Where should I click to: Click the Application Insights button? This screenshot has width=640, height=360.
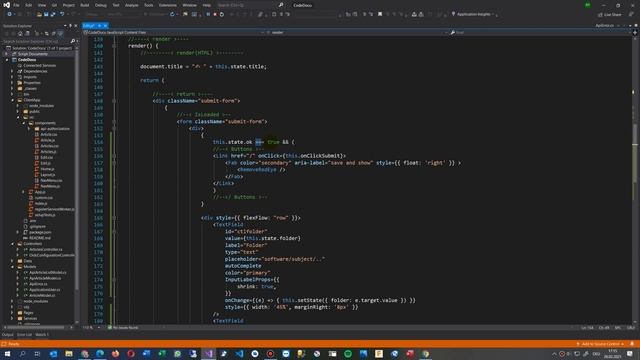(x=473, y=14)
